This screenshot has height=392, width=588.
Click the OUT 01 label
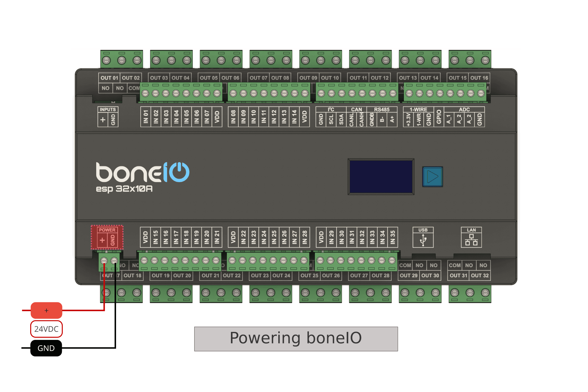point(109,78)
